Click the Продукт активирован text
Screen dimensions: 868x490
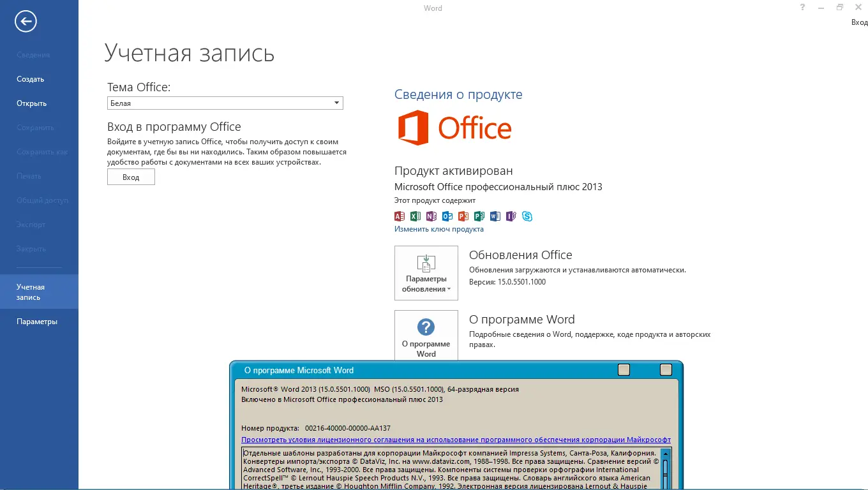[x=454, y=171]
